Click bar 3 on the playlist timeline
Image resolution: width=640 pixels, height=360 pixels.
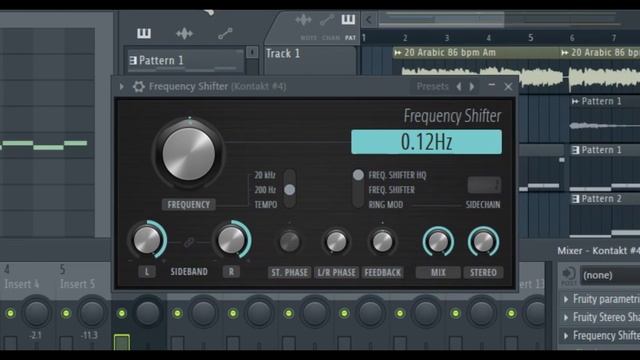coord(447,38)
